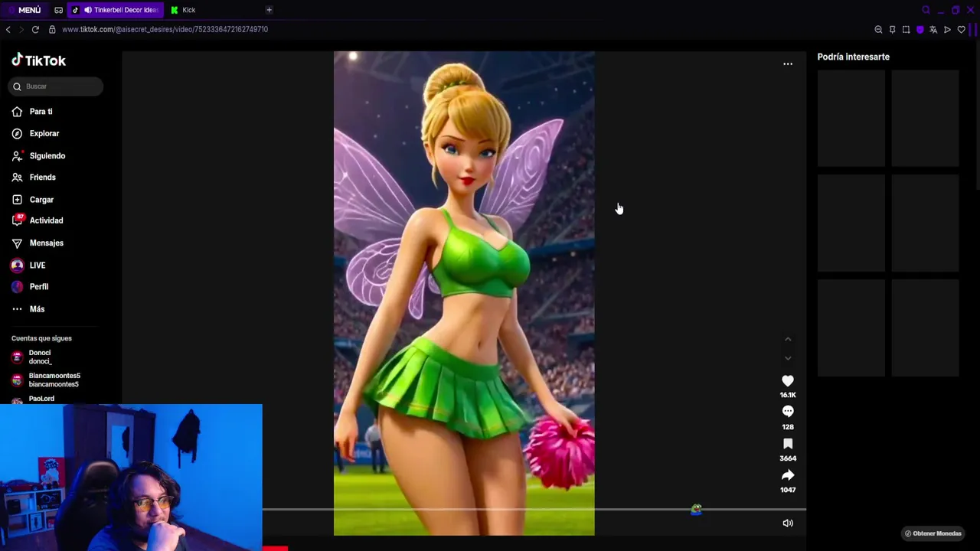This screenshot has height=551, width=980.
Task: Click the 'Cuentas que sigues' label
Action: click(41, 338)
